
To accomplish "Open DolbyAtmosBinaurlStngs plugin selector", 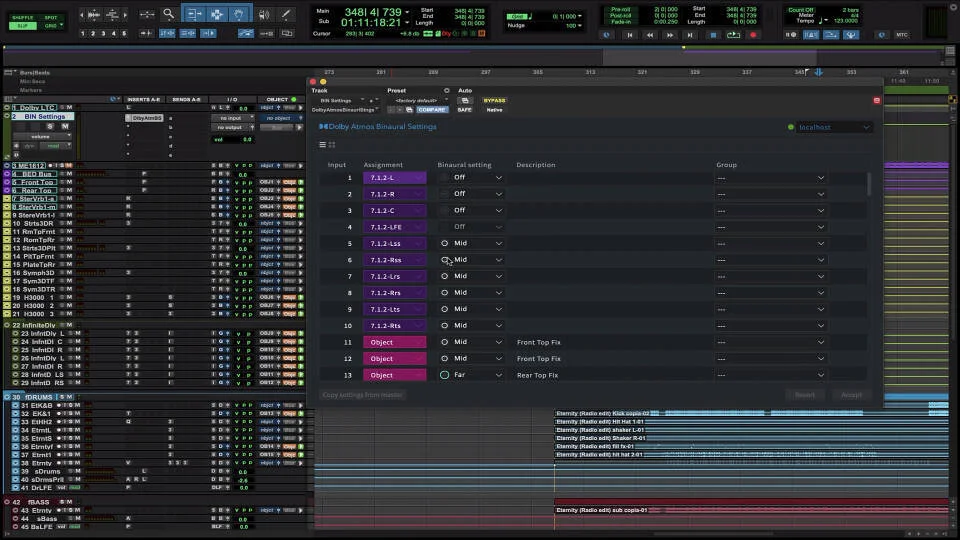I will tap(345, 110).
